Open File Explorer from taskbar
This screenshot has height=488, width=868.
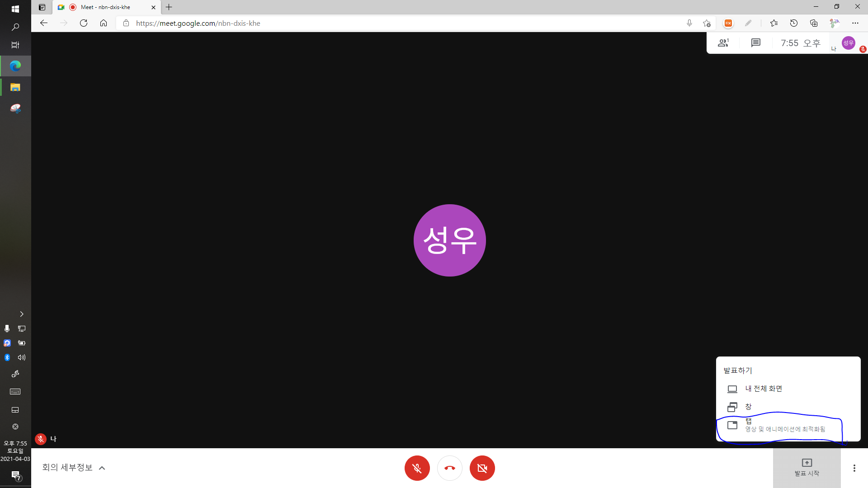coord(15,87)
